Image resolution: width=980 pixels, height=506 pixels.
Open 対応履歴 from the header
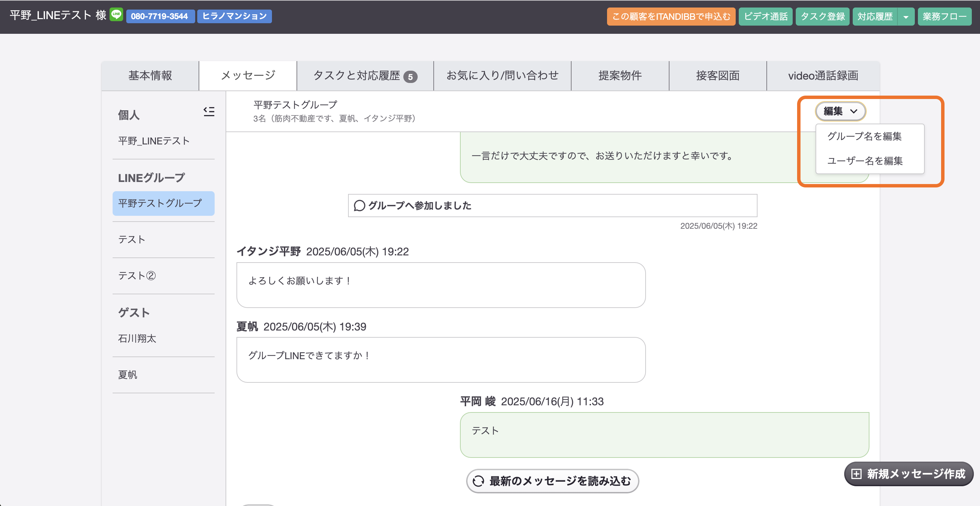875,17
